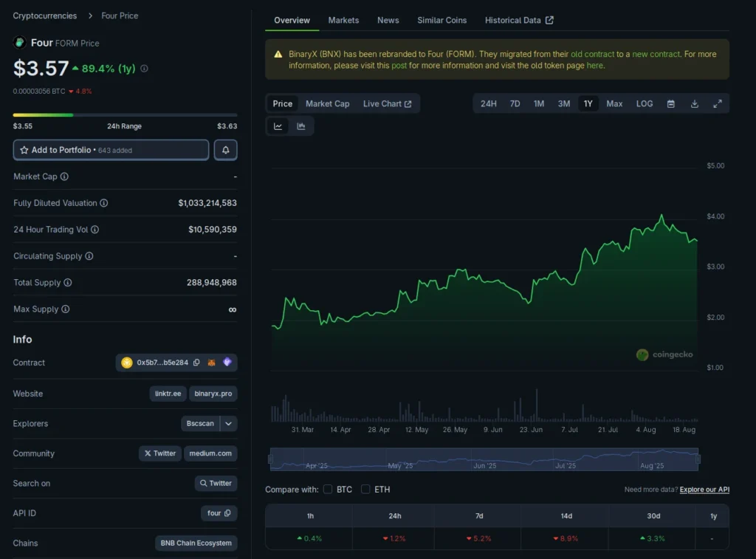The width and height of the screenshot is (756, 559).
Task: Select the Price chart toggle
Action: click(x=283, y=103)
